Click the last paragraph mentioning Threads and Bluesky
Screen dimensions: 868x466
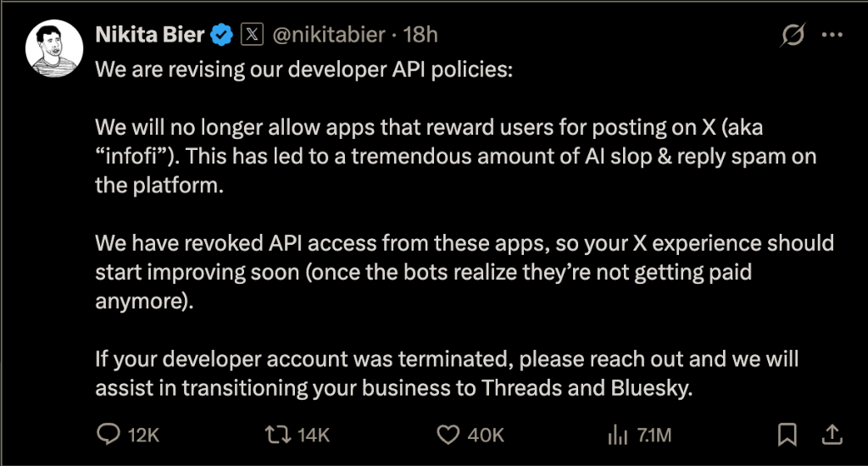click(x=447, y=374)
